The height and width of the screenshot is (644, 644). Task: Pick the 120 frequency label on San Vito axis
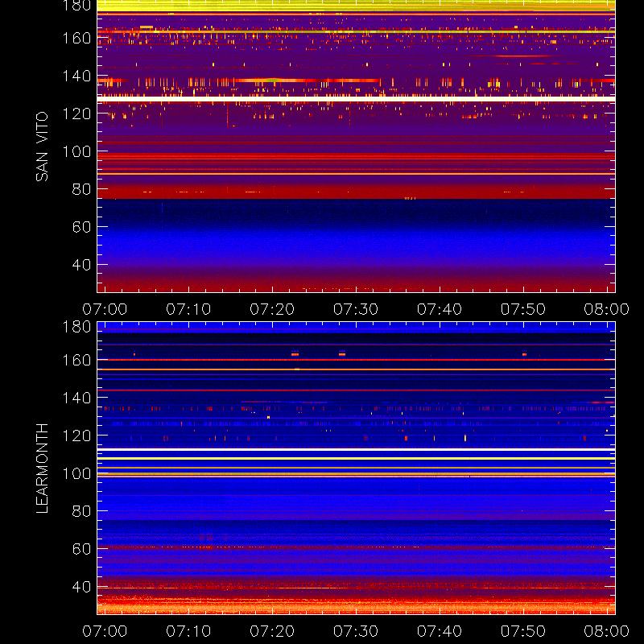click(76, 114)
